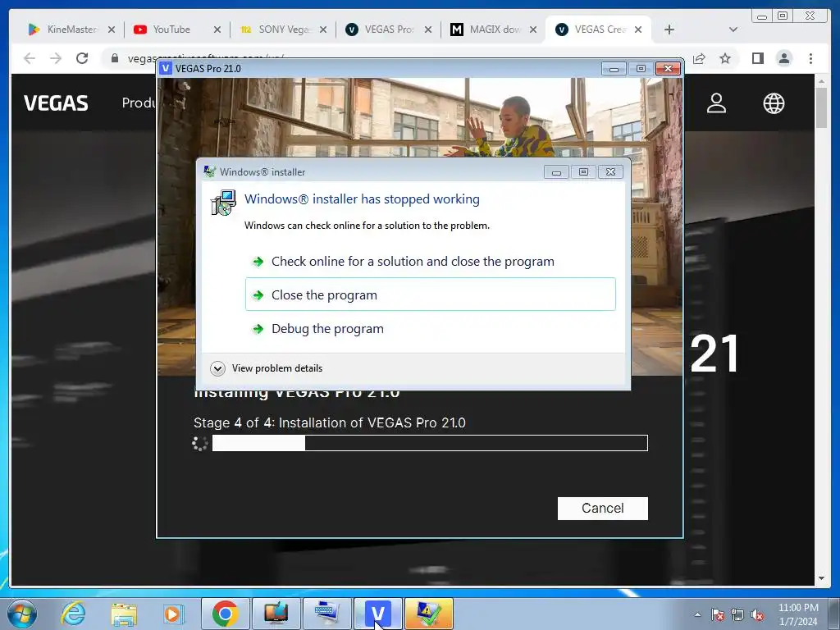Open the taskbar clock and date

(x=798, y=614)
